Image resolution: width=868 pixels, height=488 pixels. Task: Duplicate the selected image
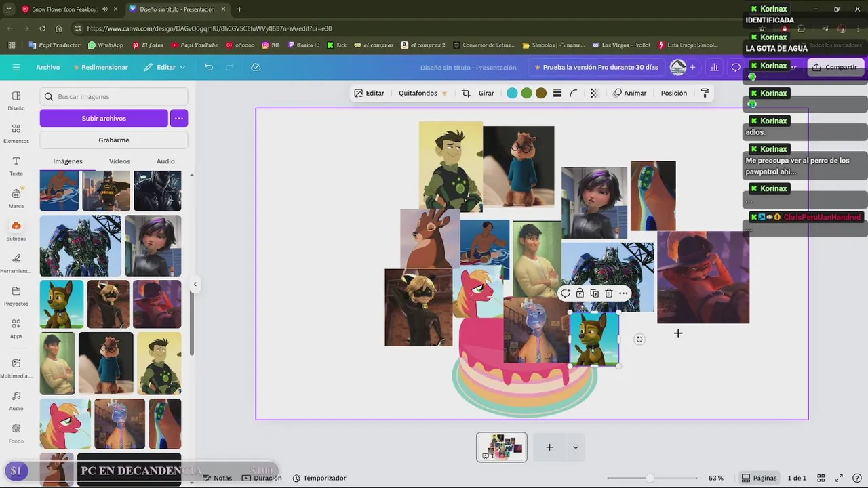pyautogui.click(x=594, y=293)
